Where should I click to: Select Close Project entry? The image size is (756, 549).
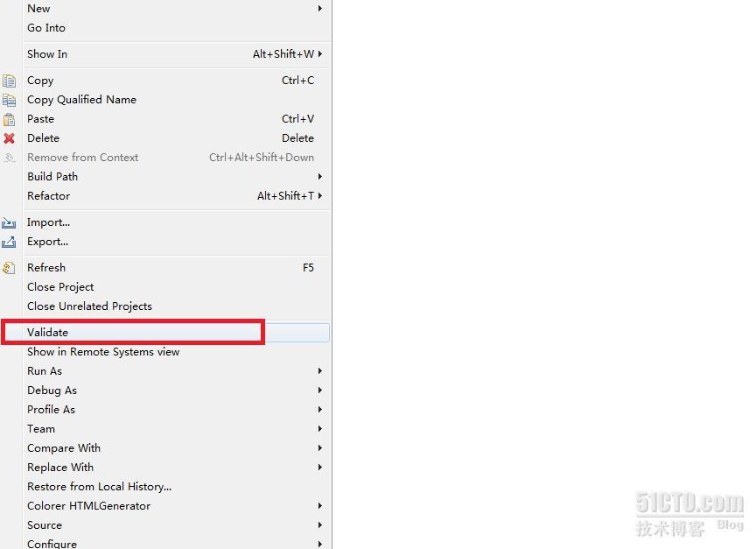coord(165,287)
